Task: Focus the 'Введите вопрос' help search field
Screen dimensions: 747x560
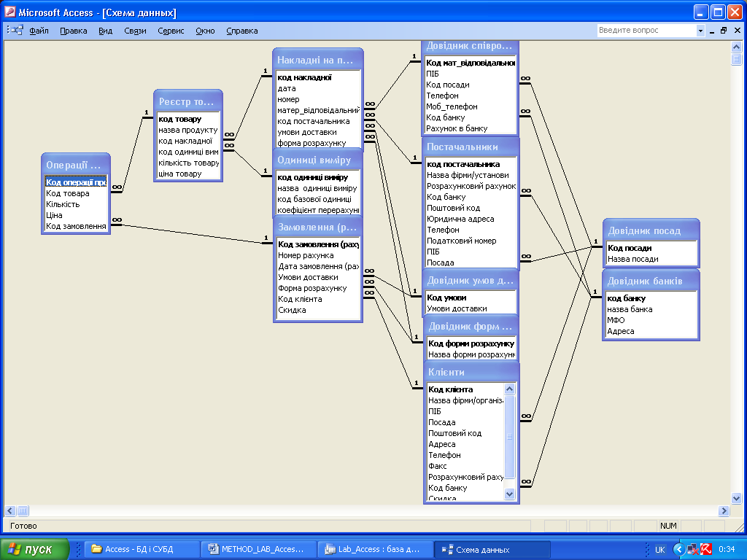Action: tap(646, 31)
